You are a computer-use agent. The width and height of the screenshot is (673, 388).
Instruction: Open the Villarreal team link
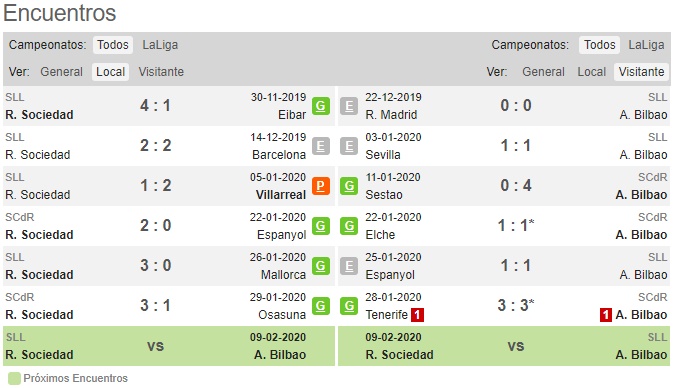point(281,195)
